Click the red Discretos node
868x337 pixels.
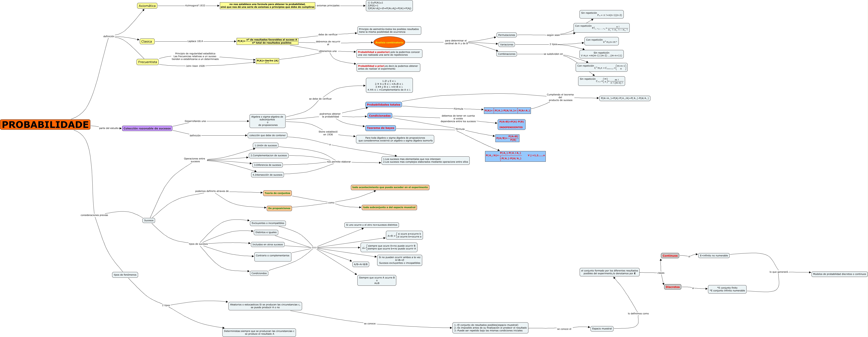point(673,287)
